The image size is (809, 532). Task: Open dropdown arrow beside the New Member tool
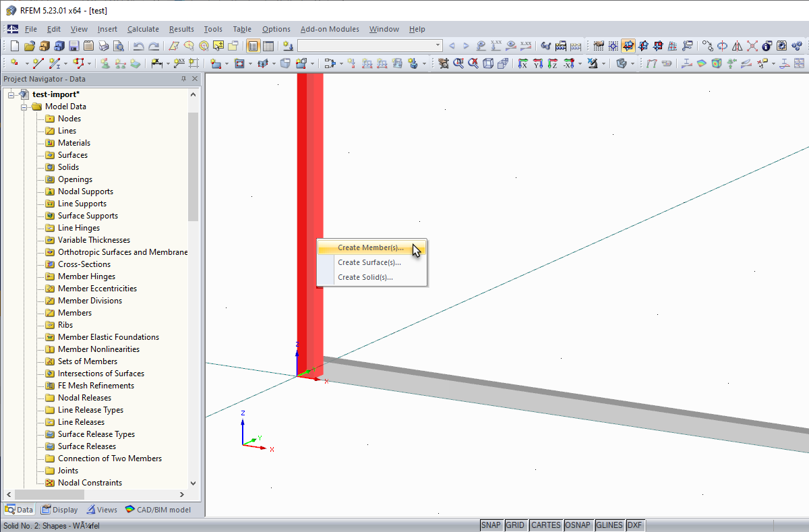pos(65,63)
